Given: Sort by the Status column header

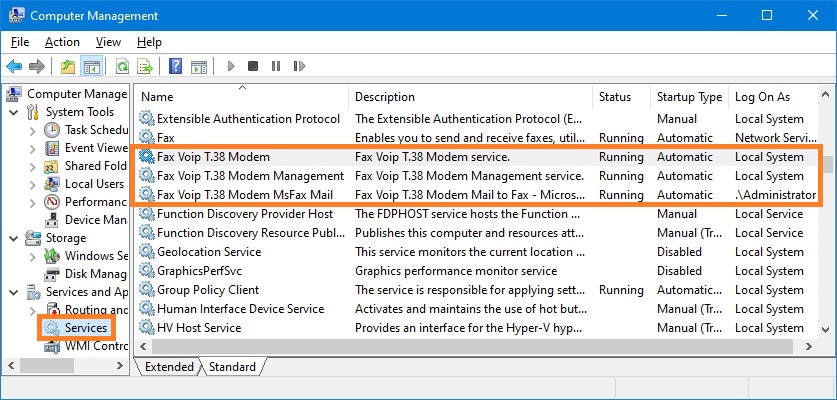Looking at the screenshot, I should click(621, 97).
